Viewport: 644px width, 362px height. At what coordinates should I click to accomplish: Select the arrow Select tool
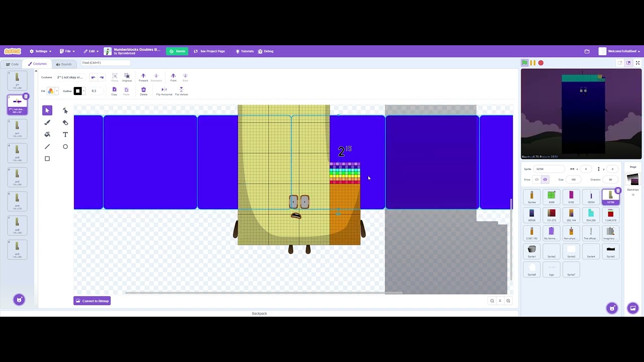(x=47, y=111)
